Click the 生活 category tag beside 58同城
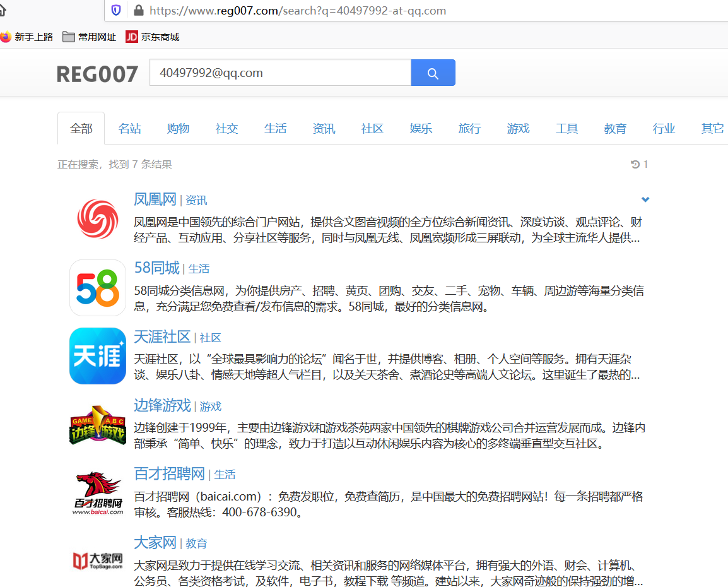This screenshot has height=587, width=728. click(199, 269)
